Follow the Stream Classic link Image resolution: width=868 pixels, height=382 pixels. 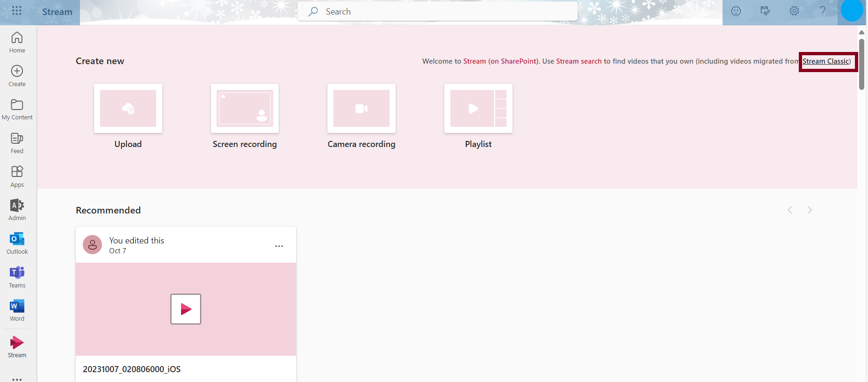826,61
